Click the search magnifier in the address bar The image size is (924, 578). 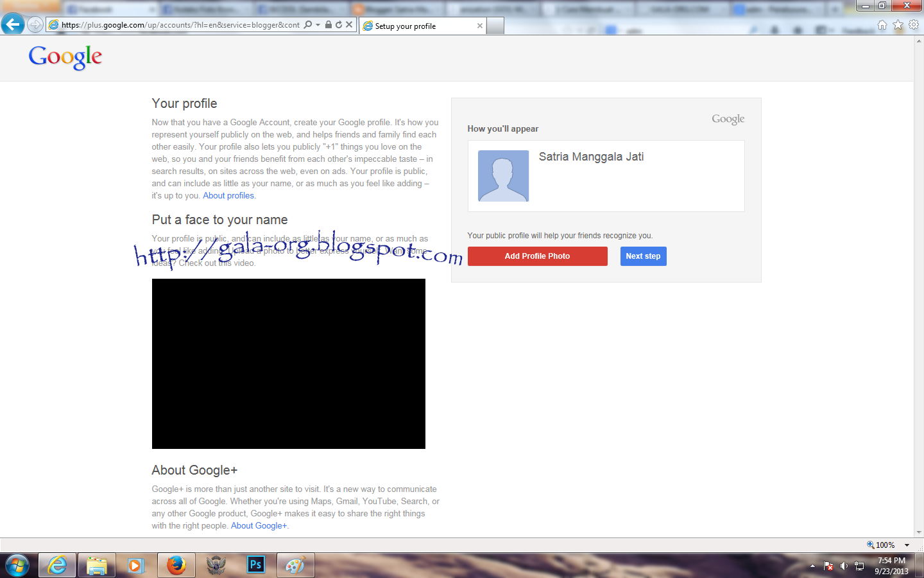(x=308, y=24)
